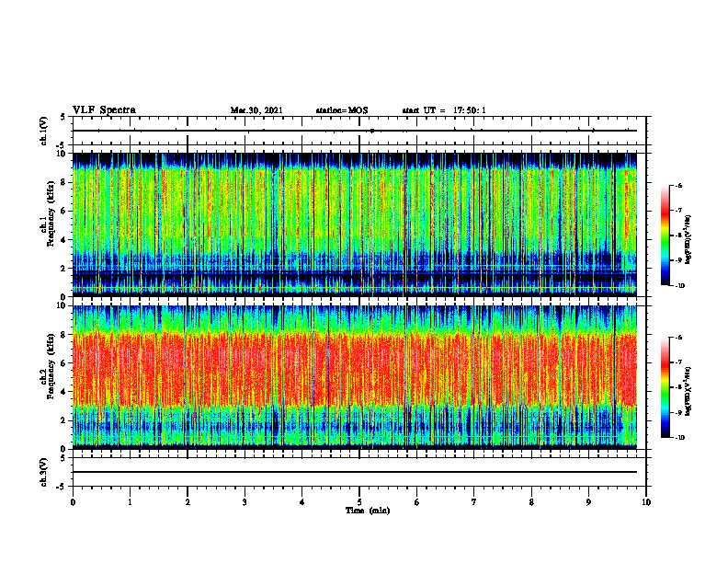Click the ch.1 spectrogram color bar
The width and height of the screenshot is (728, 563).
click(665, 236)
